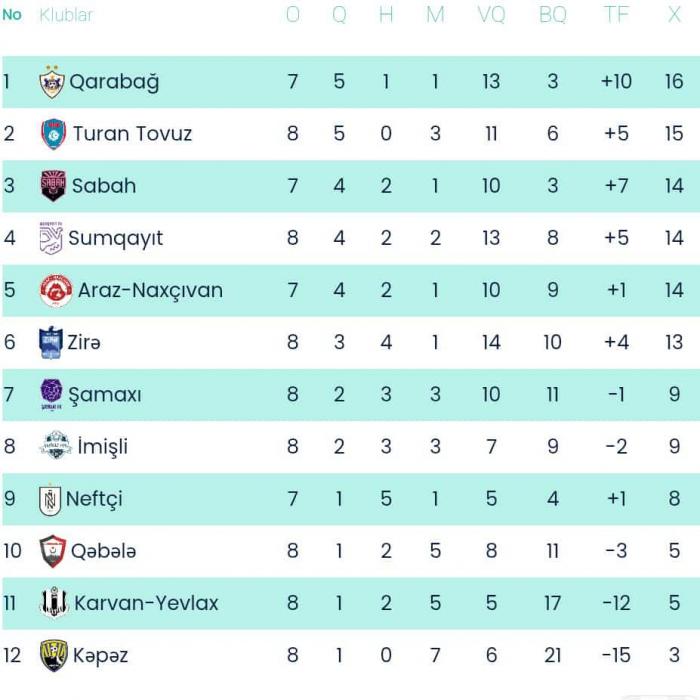Click the Zirə club emblem
Viewport: 700px width, 700px height.
click(x=50, y=342)
